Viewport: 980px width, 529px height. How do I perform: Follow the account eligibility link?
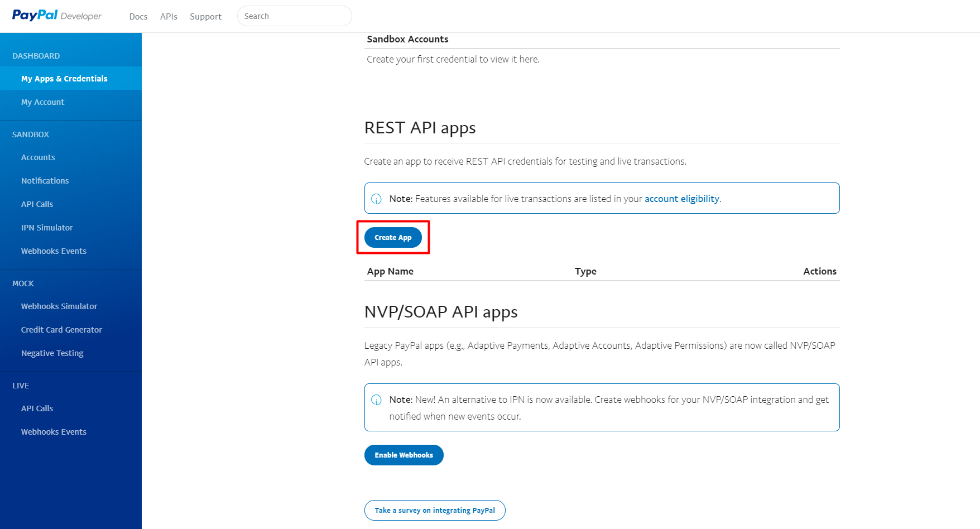[681, 199]
